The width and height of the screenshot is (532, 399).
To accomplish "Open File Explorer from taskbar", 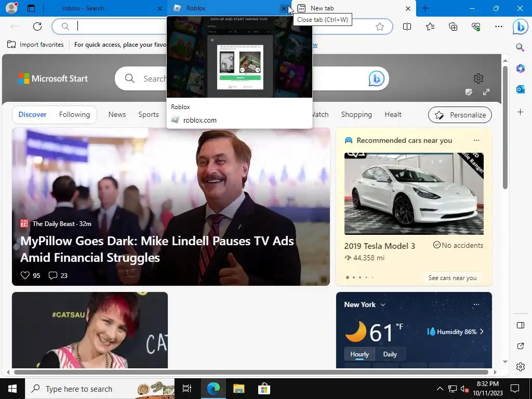I will coord(238,389).
